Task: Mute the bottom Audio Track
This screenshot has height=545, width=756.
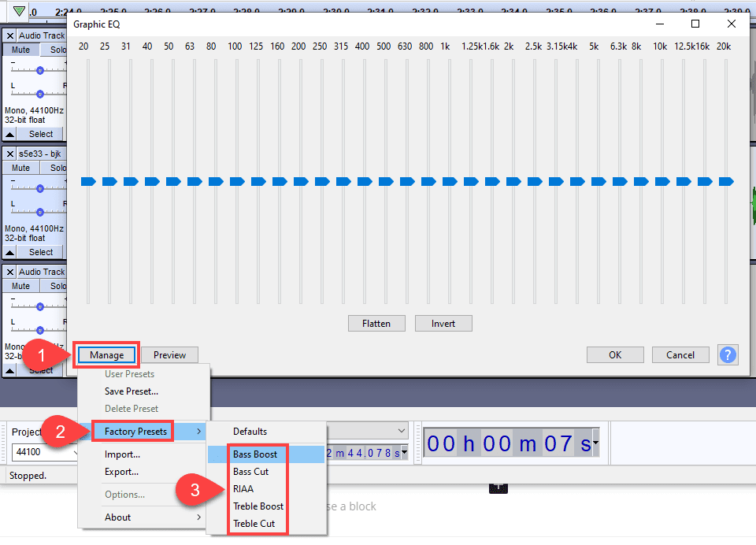Action: pyautogui.click(x=20, y=286)
